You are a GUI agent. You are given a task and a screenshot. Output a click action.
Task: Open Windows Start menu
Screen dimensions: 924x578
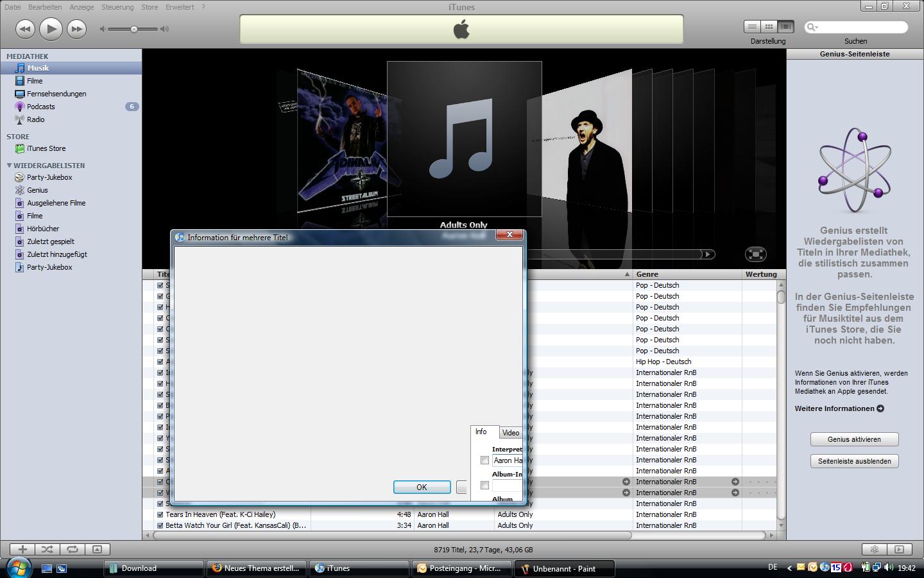pos(19,568)
